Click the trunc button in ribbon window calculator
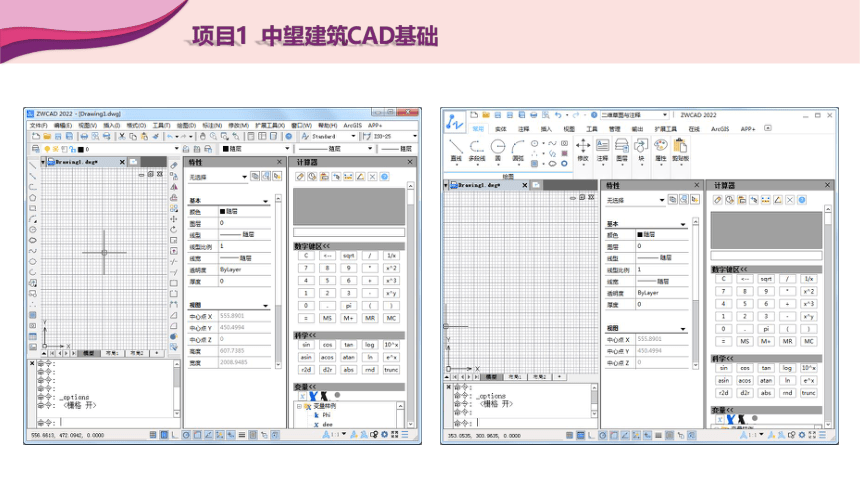 [808, 393]
